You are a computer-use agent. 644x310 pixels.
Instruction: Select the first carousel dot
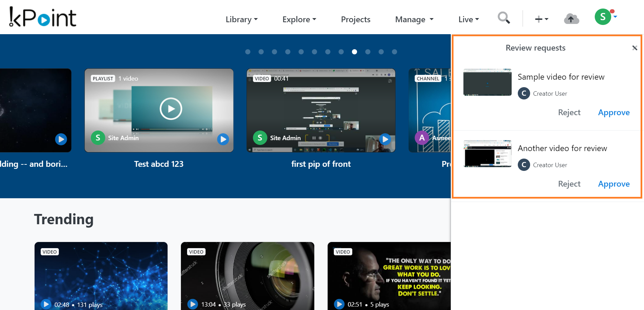tap(248, 52)
